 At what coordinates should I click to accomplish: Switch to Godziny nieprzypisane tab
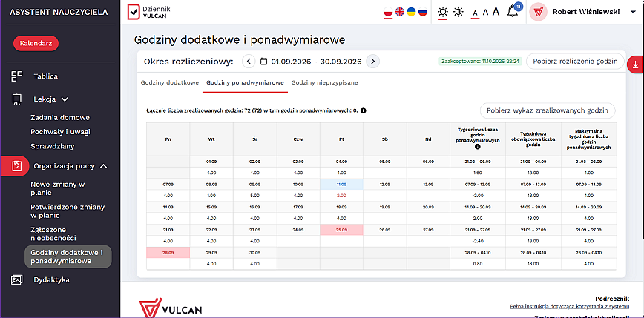pyautogui.click(x=324, y=82)
